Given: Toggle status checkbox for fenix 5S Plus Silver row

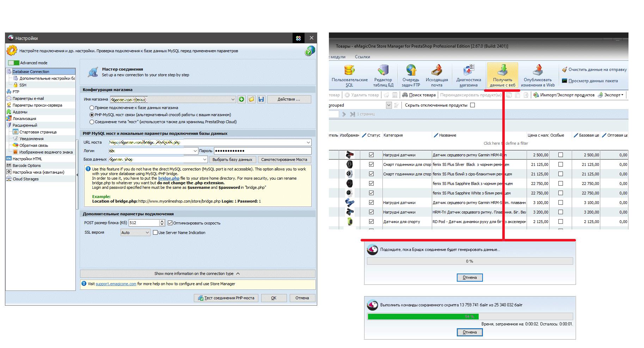Looking at the screenshot, I should 371,164.
